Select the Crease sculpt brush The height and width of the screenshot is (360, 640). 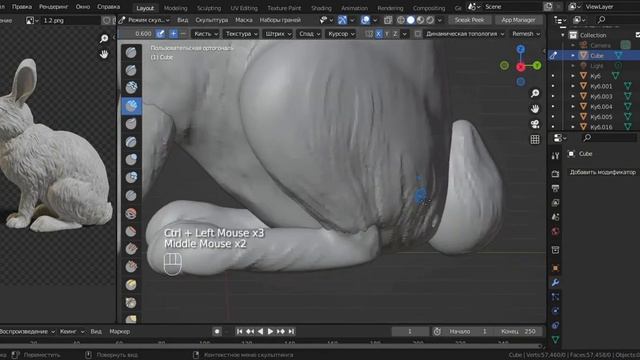(x=131, y=196)
